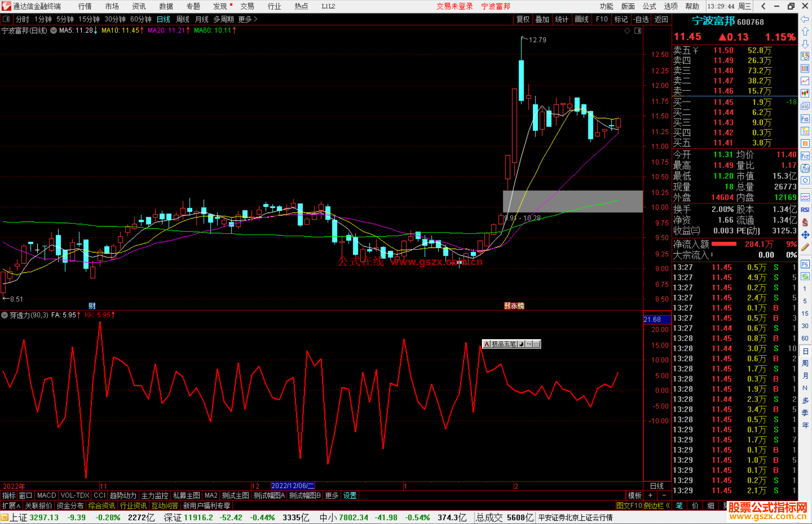The height and width of the screenshot is (524, 812).
Task: Click the 复权 button above the chart
Action: 523,19
